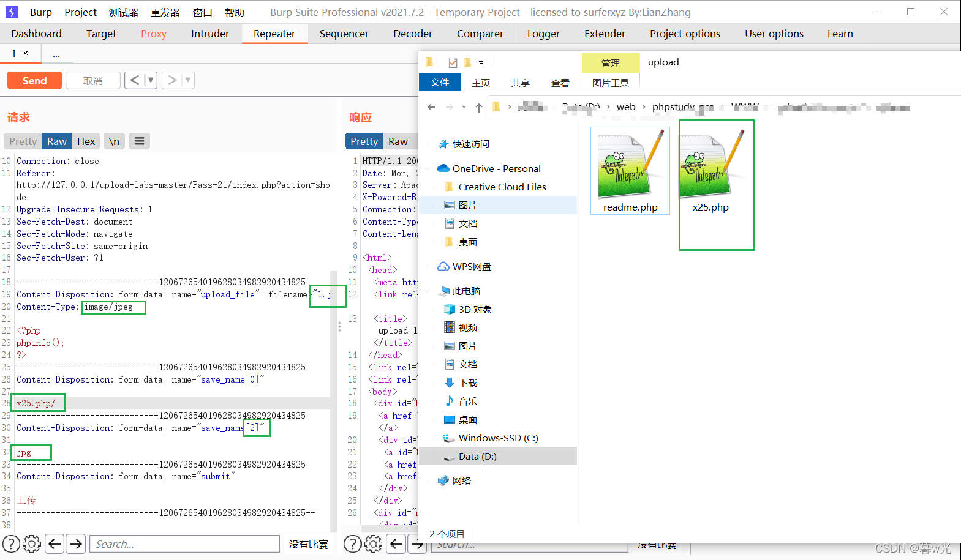The image size is (961, 560).
Task: Click the request editor hamburger menu icon
Action: click(139, 141)
